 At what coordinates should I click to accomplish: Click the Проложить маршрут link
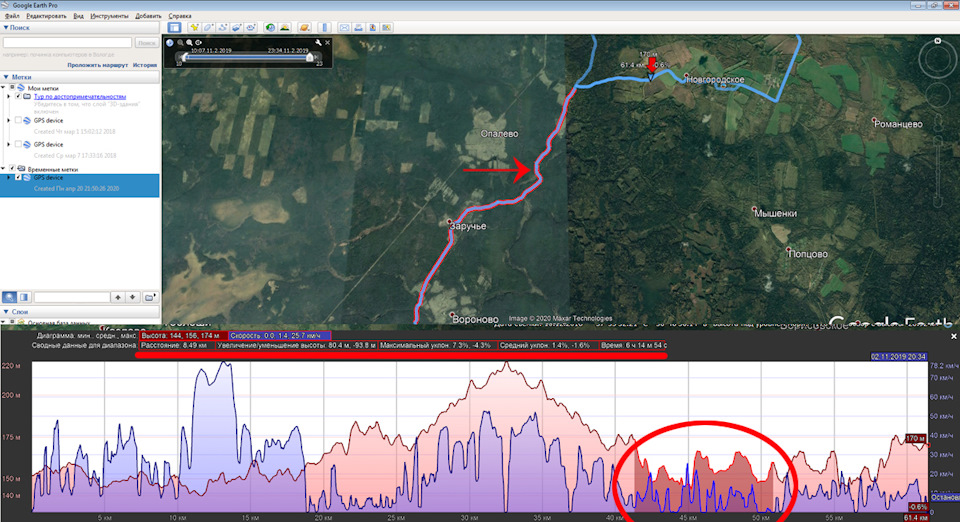97,65
